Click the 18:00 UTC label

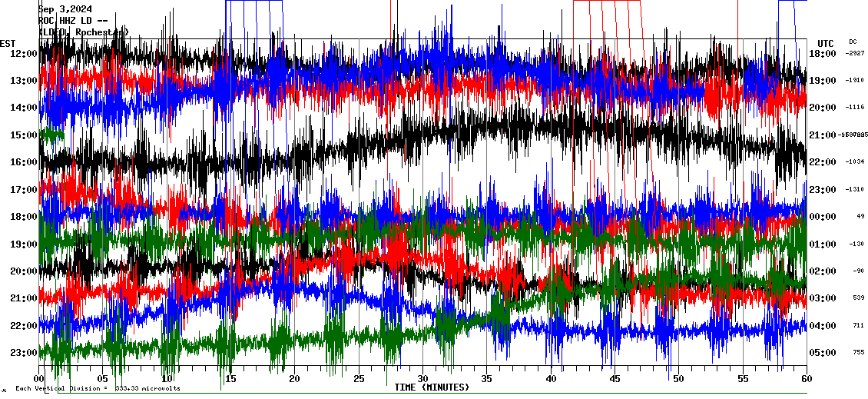pos(823,53)
